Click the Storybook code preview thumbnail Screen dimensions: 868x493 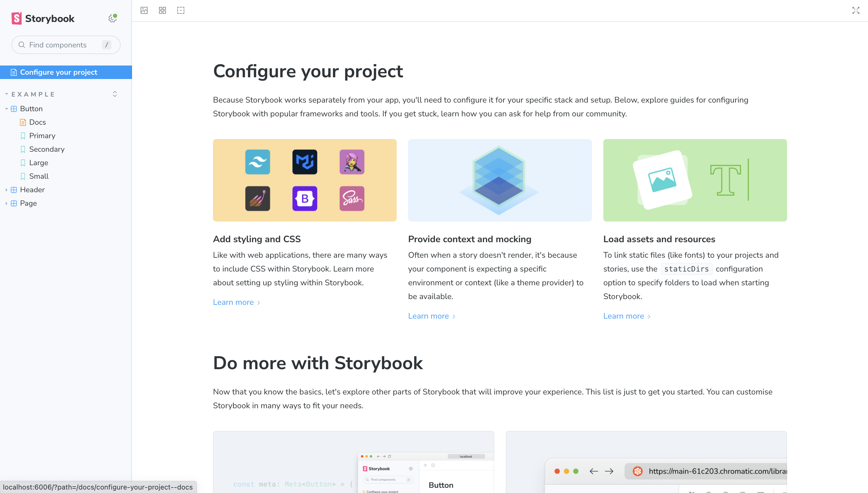pyautogui.click(x=354, y=462)
